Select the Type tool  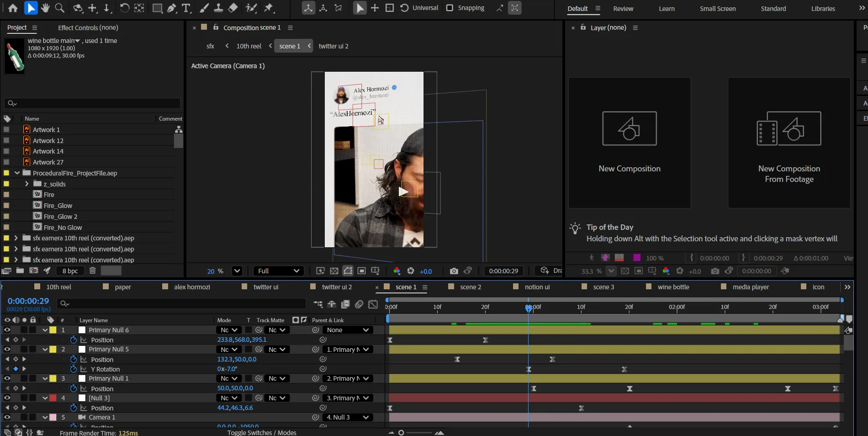(x=186, y=8)
